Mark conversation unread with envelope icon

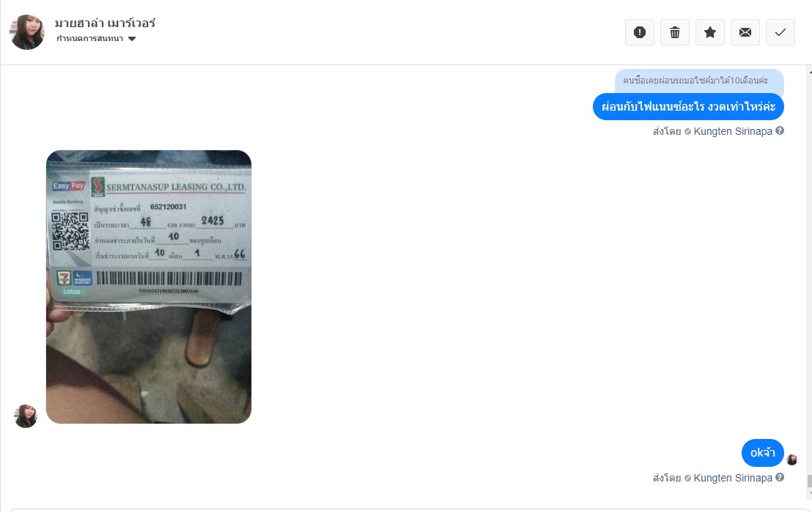(x=745, y=32)
